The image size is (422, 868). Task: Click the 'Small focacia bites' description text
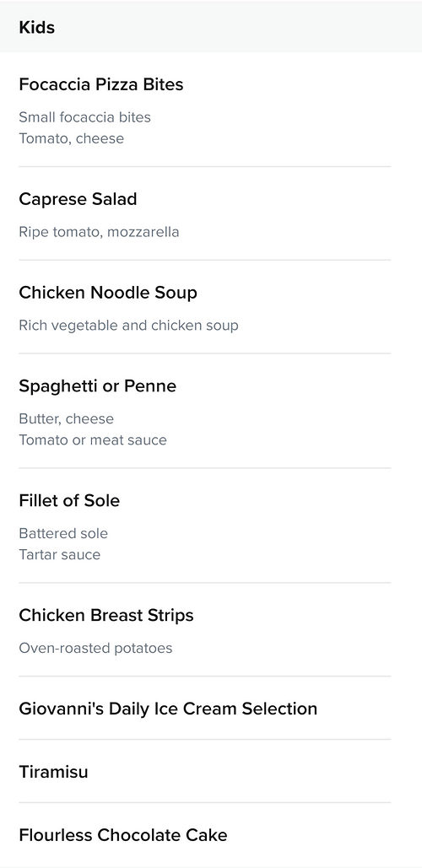84,117
